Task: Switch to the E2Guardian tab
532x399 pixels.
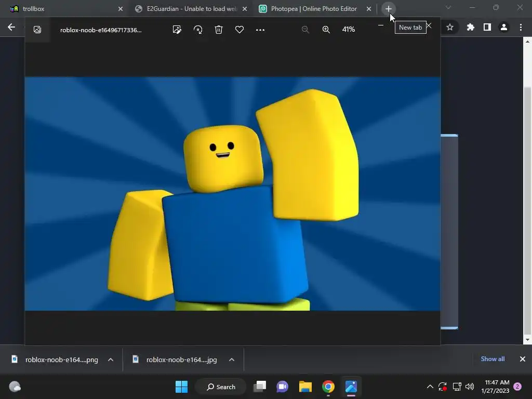Action: click(x=191, y=9)
